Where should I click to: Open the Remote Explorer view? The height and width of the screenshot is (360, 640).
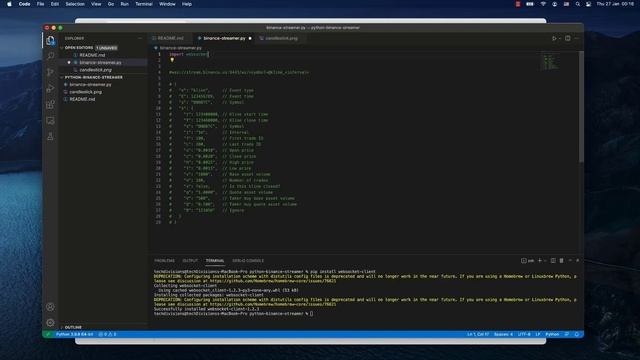point(50,121)
